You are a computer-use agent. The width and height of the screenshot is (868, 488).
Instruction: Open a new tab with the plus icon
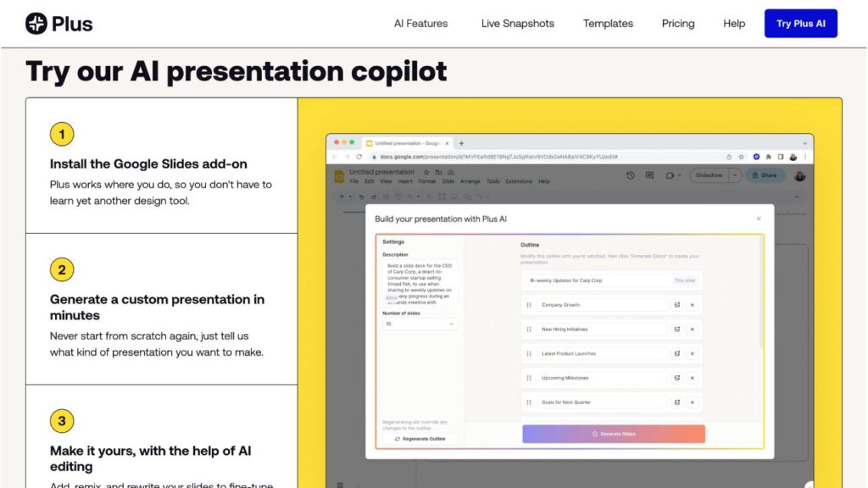pos(461,143)
